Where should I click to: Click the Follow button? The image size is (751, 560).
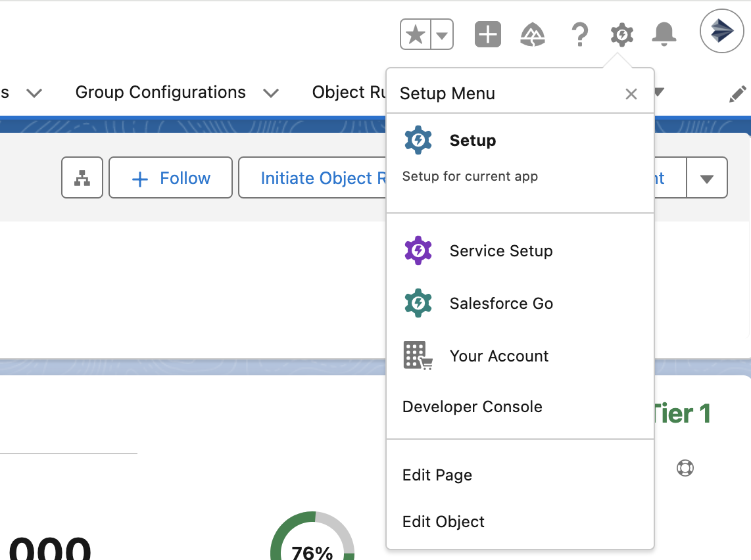coord(170,177)
